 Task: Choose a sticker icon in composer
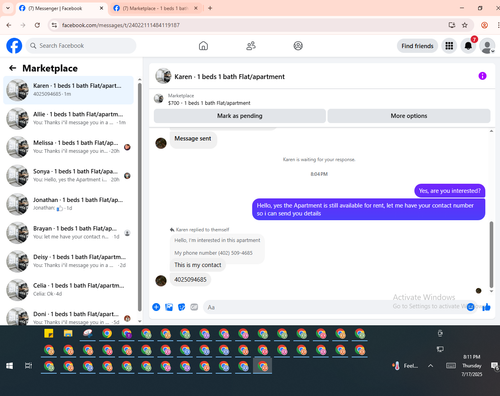point(182,307)
